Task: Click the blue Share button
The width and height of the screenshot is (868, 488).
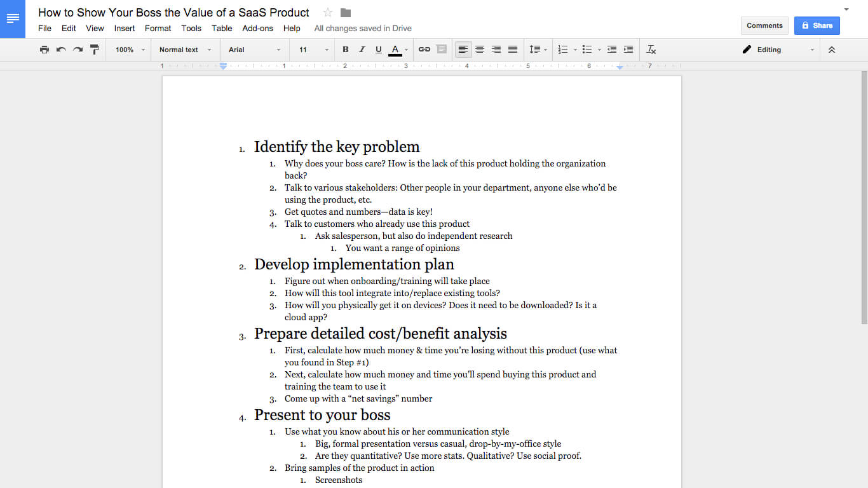Action: (817, 25)
